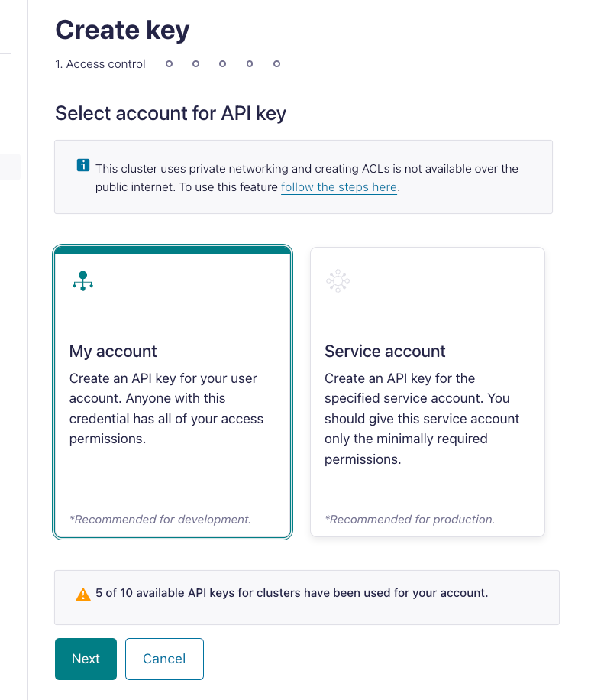Click the My account heading text
604x700 pixels.
coord(113,352)
